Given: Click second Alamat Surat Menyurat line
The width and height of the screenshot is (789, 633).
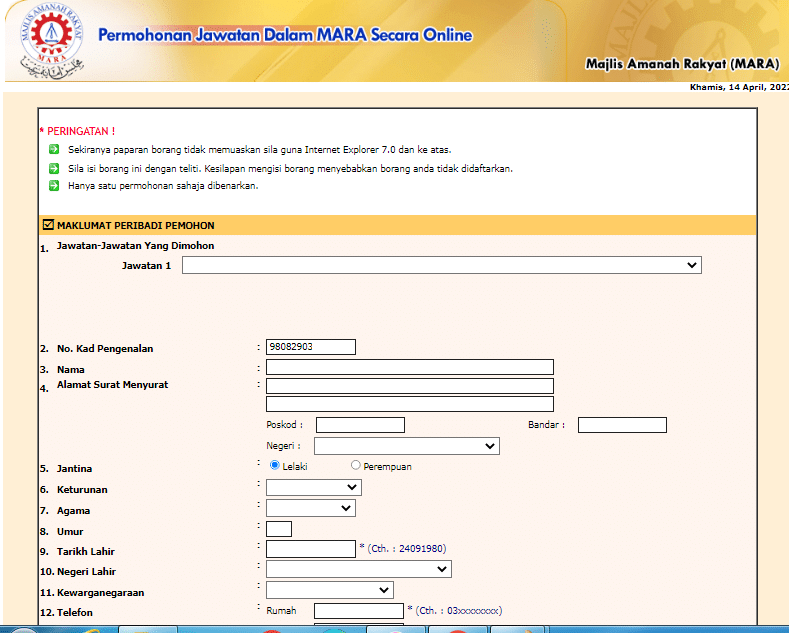Looking at the screenshot, I should (x=410, y=404).
